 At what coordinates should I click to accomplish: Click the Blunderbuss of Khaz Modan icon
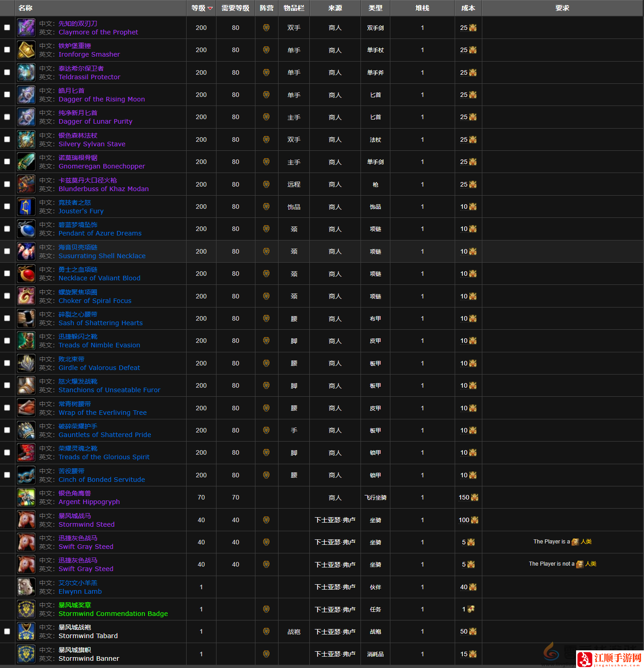[26, 184]
